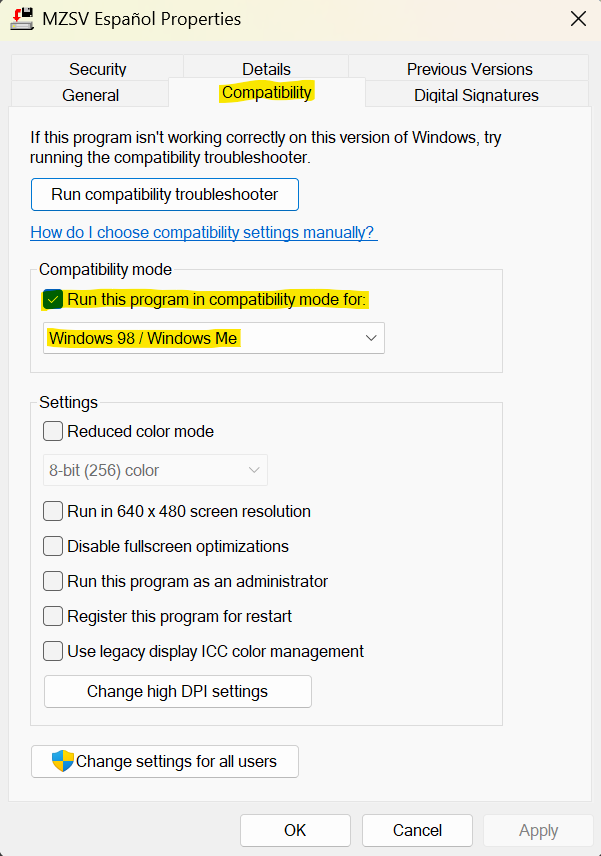Check Run in 640 x 480 screen resolution

point(53,512)
